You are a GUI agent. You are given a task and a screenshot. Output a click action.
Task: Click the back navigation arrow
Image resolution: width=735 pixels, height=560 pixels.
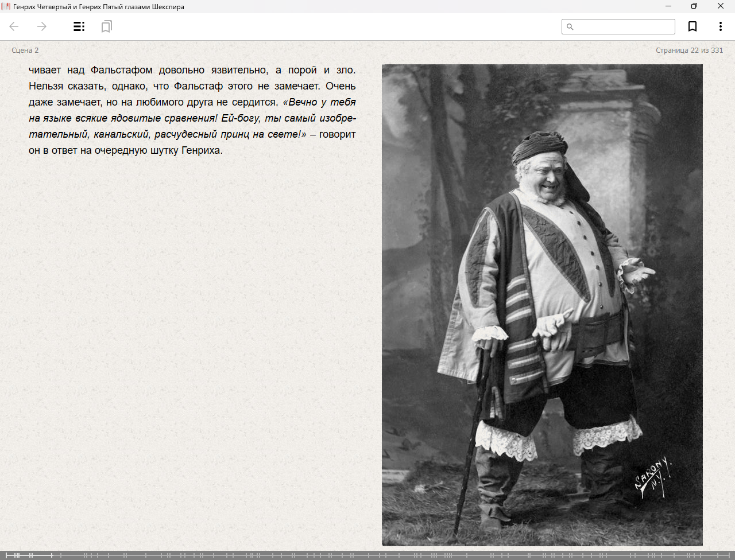coord(14,26)
